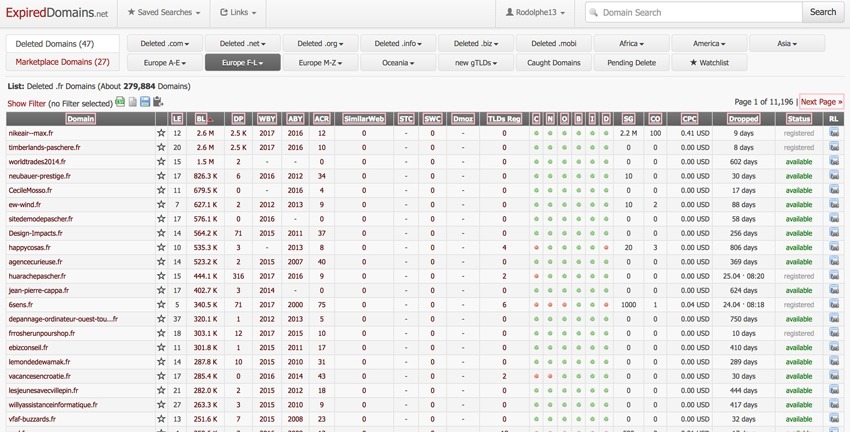Sort table by Dropped column header

coord(744,119)
